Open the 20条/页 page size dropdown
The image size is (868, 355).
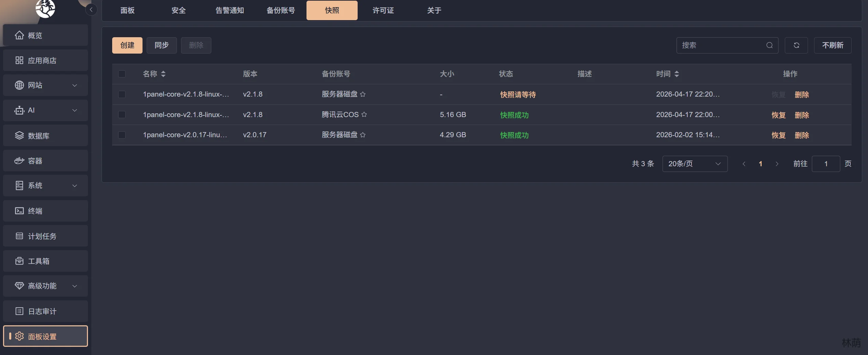(x=695, y=164)
